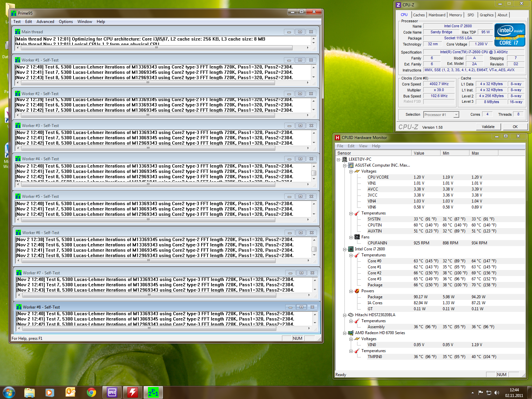Click the Core Speed value field
Screen dimensions: 532x399
(x=439, y=84)
